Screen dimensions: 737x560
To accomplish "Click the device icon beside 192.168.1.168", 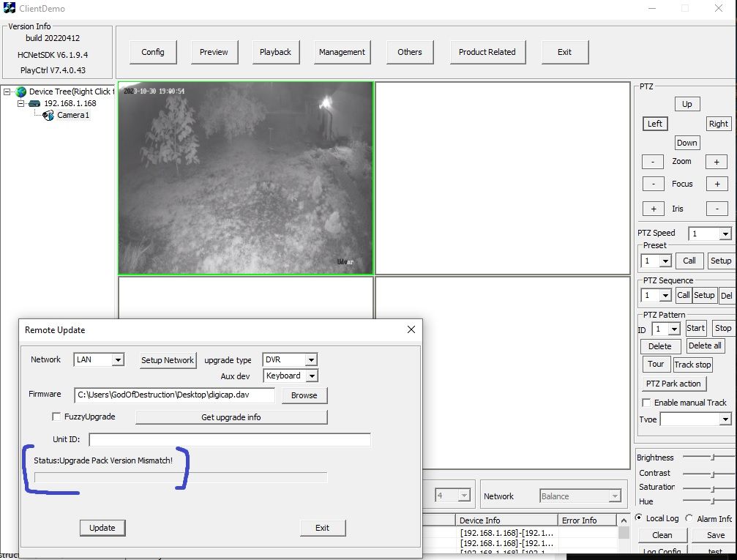I will (34, 103).
